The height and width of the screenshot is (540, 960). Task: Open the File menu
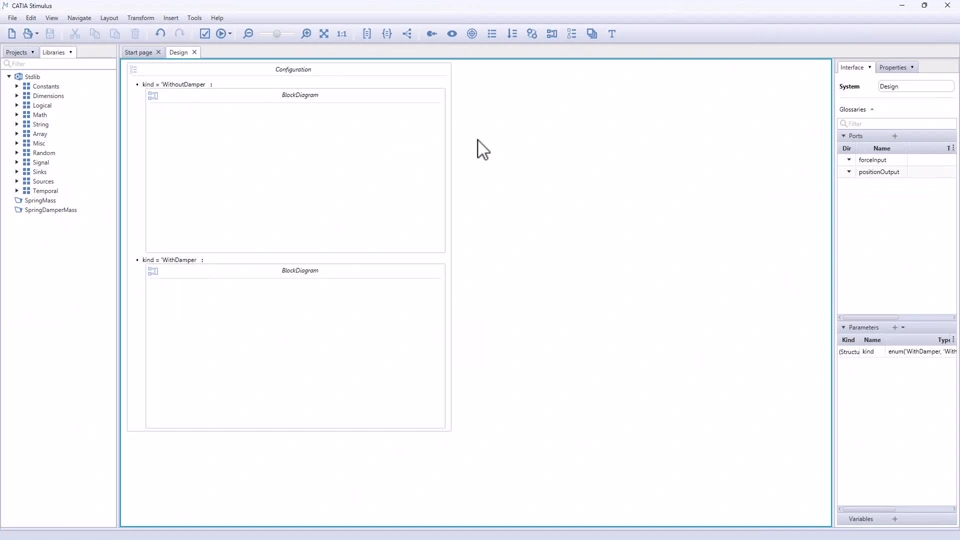pos(12,18)
